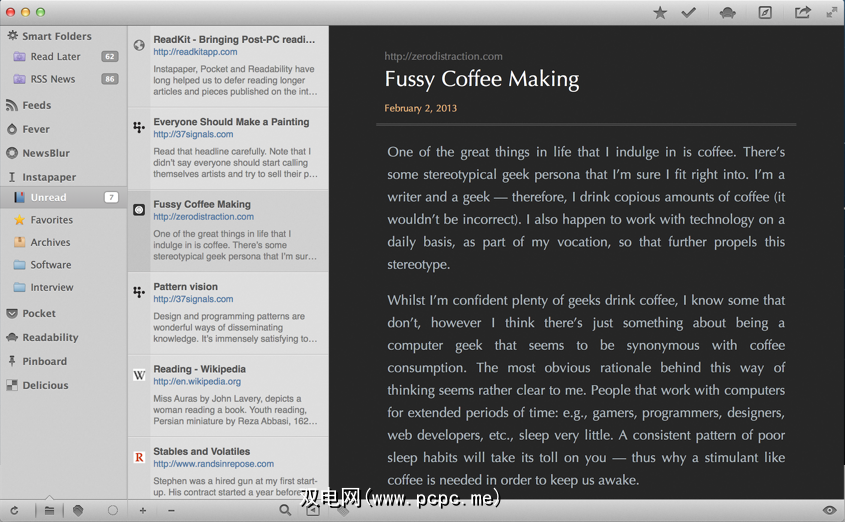845x522 pixels.
Task: Expand the Pocket account in sidebar
Action: (x=38, y=313)
